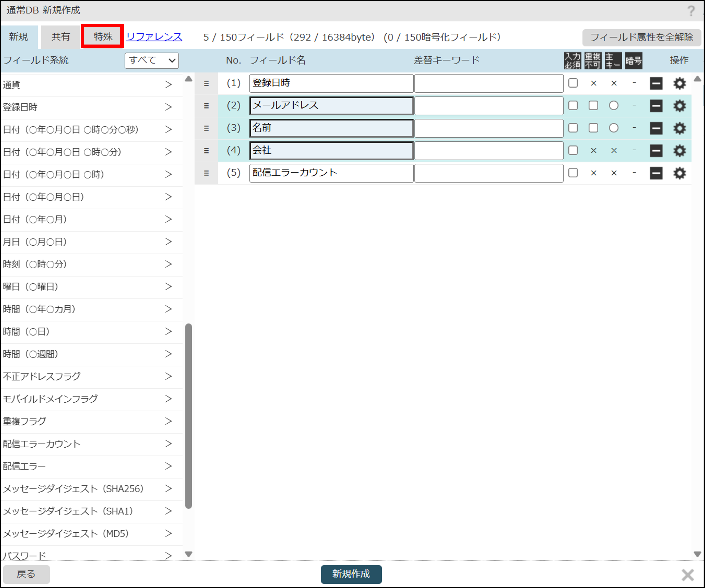This screenshot has width=705, height=588.
Task: Open フィールド系統 すべて dropdown
Action: pos(151,60)
